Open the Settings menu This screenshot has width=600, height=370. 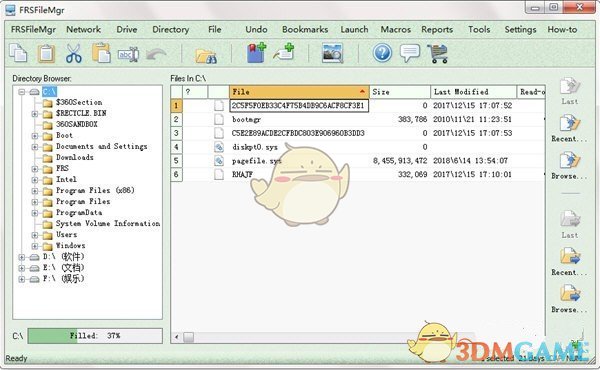[x=520, y=29]
